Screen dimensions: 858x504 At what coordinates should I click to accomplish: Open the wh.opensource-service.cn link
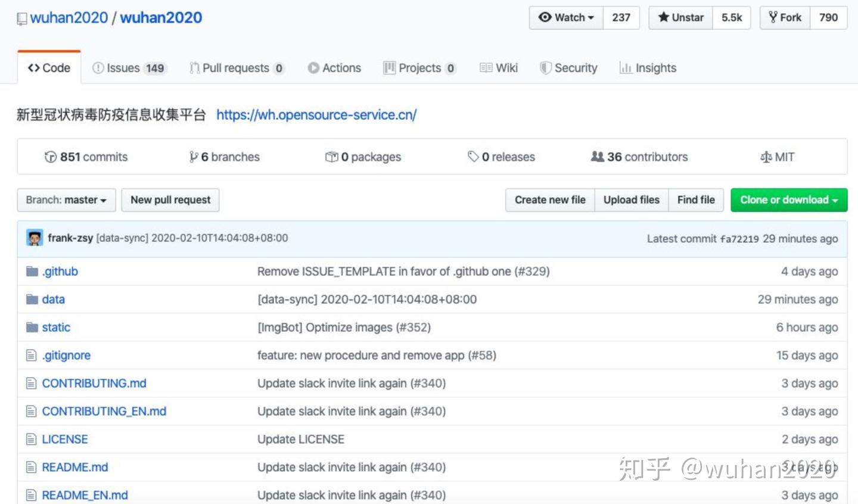[x=316, y=114]
